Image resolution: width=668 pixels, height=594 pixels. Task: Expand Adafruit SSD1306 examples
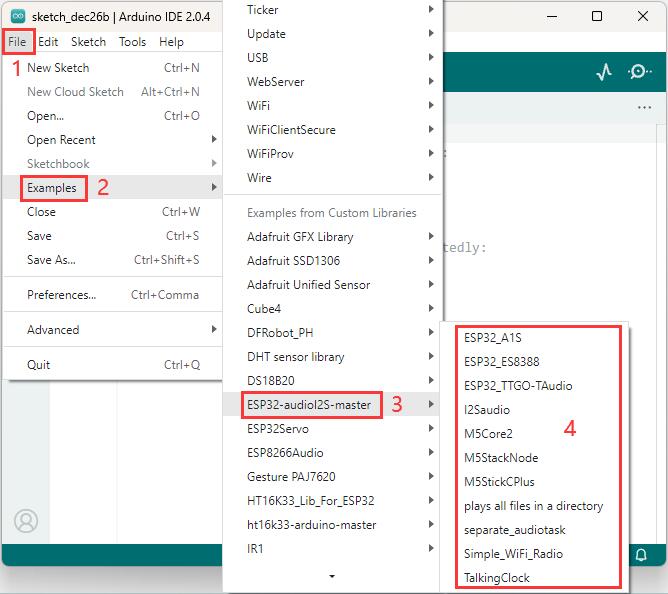[x=332, y=260]
